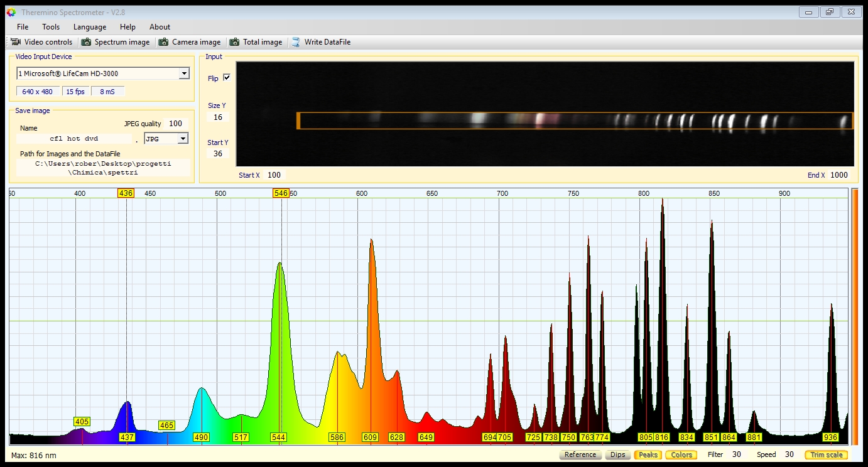The height and width of the screenshot is (467, 868).
Task: Open the JPG file format dropdown
Action: pyautogui.click(x=183, y=139)
